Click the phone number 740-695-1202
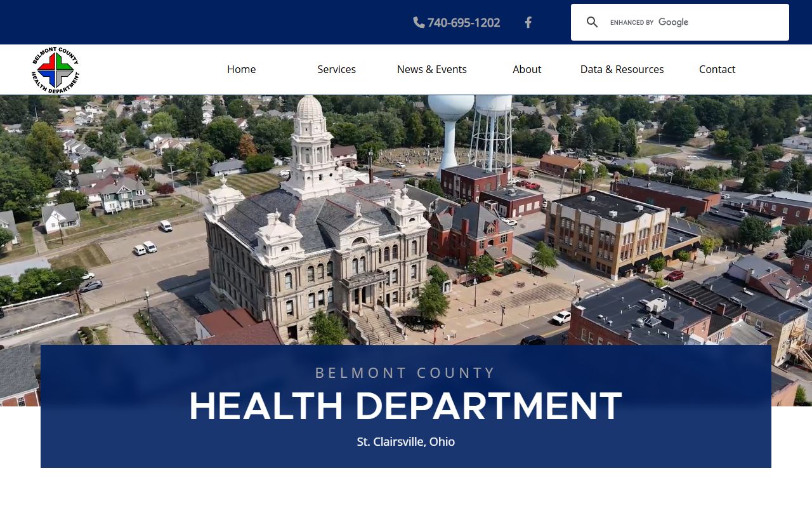This screenshot has width=812, height=508. click(x=457, y=22)
